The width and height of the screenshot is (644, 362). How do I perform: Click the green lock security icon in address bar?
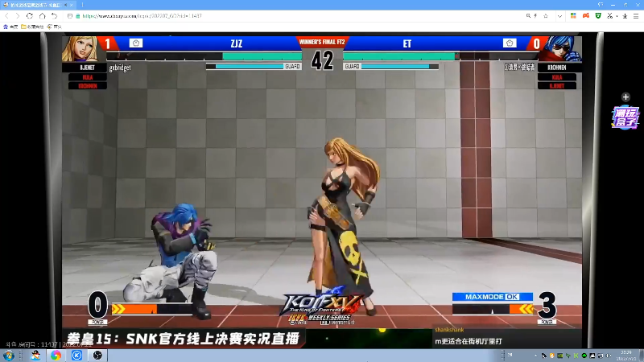77,16
